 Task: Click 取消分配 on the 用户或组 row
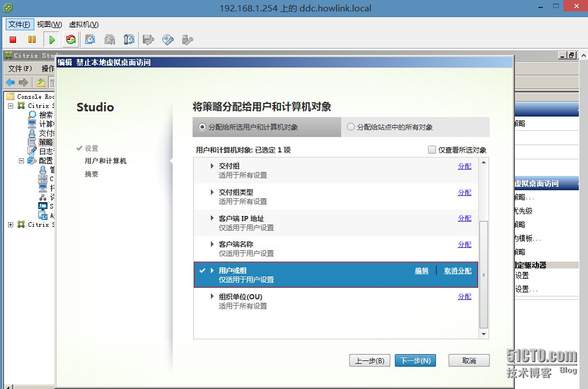[457, 271]
